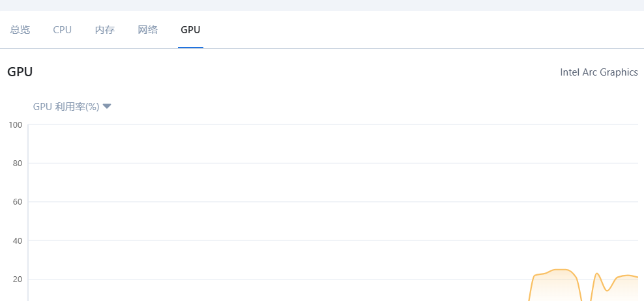Click the Intel Arc Graphics device label
Viewport: 644px width, 301px height.
598,72
